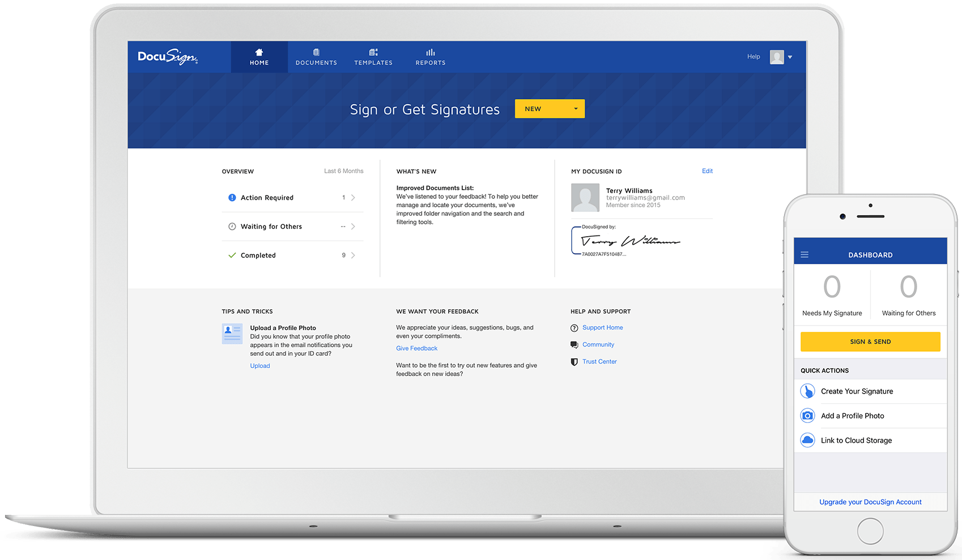Click the Give Feedback link

click(416, 348)
